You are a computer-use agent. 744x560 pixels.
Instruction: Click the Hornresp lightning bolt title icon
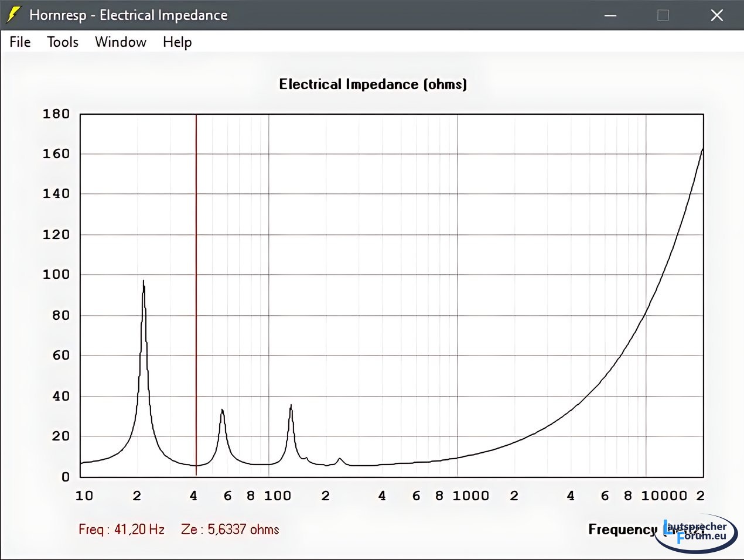coord(13,15)
